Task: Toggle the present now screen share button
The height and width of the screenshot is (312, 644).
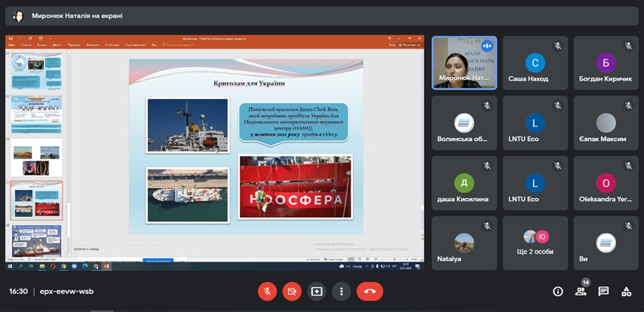Action: (x=317, y=291)
